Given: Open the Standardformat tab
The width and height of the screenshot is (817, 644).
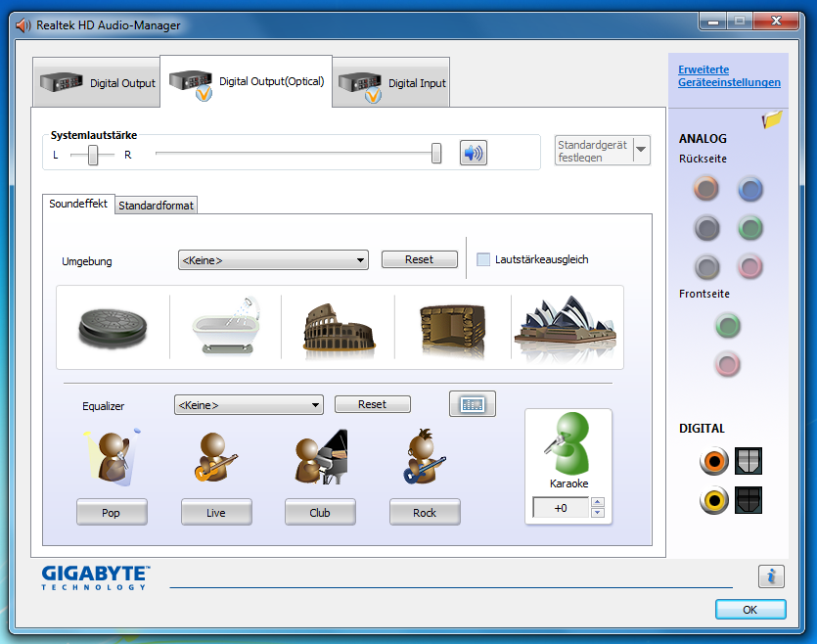Looking at the screenshot, I should click(x=156, y=206).
